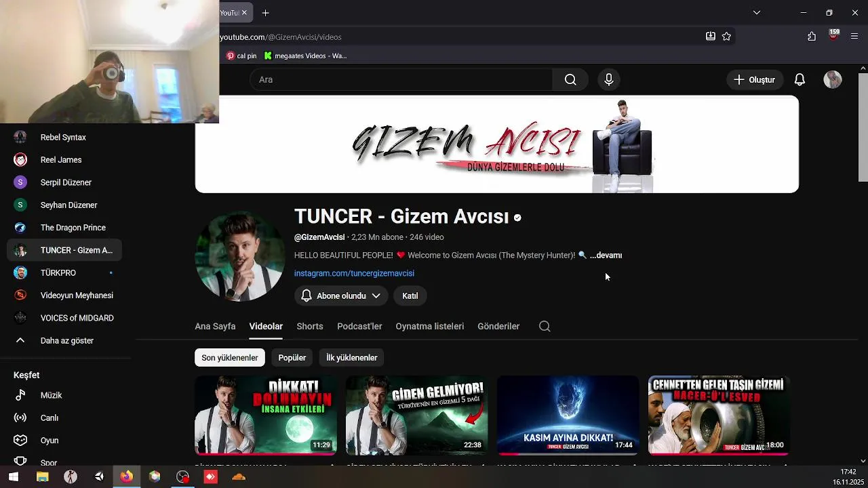The image size is (868, 488).
Task: Click the Oyun gaming icon
Action: [20, 441]
